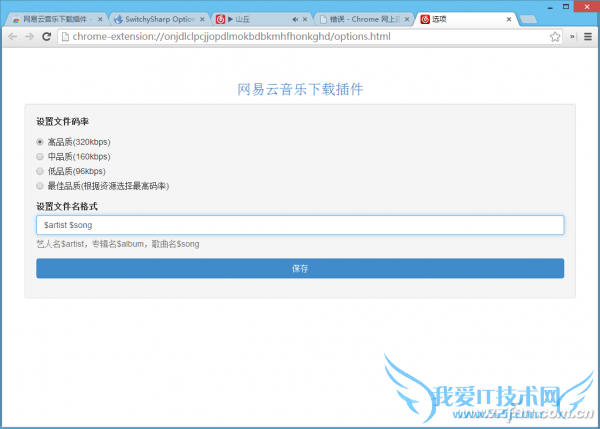The image size is (600, 429).
Task: Close the Chrome 网上应用店 tab
Action: click(407, 19)
